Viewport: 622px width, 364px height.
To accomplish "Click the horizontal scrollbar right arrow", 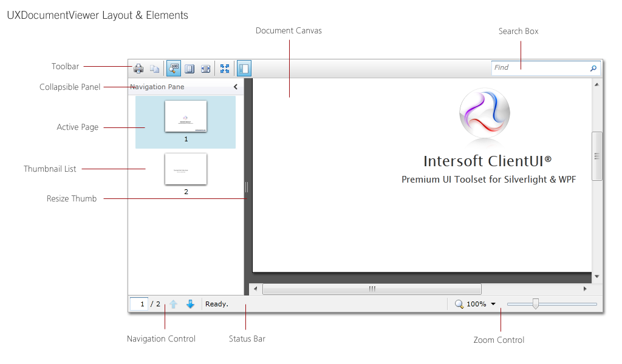I will pyautogui.click(x=585, y=289).
